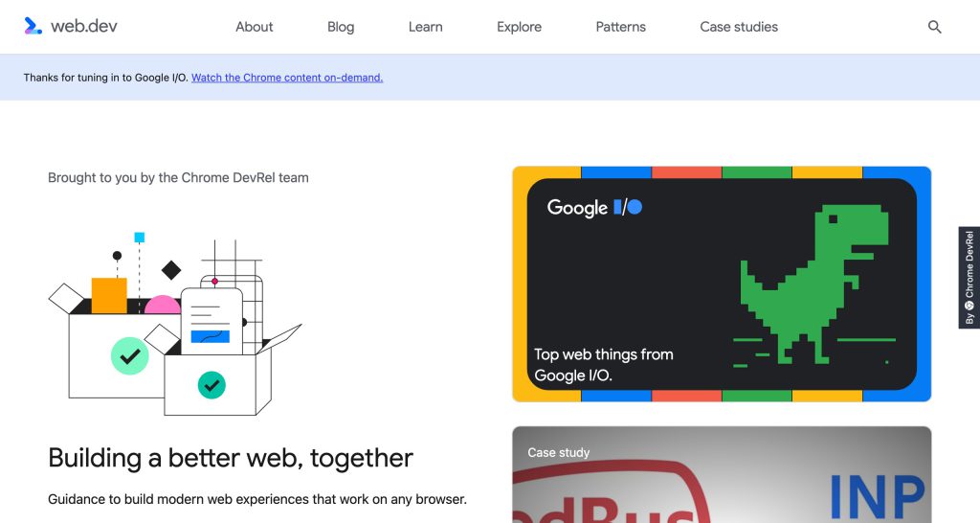Go to the Blog section
This screenshot has width=980, height=523.
point(341,27)
